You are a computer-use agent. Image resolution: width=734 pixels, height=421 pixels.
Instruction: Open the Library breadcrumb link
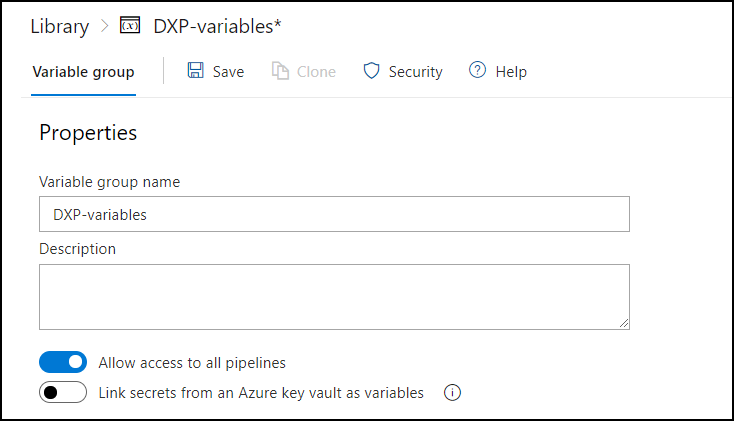tap(59, 27)
